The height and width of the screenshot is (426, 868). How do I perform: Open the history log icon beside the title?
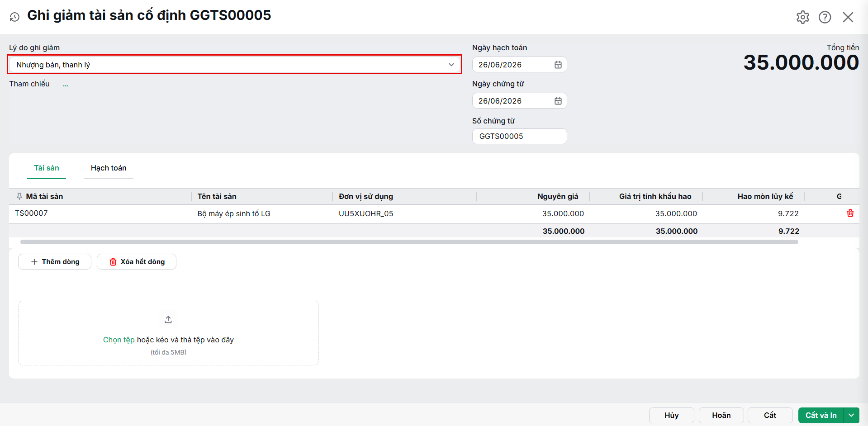click(x=14, y=17)
